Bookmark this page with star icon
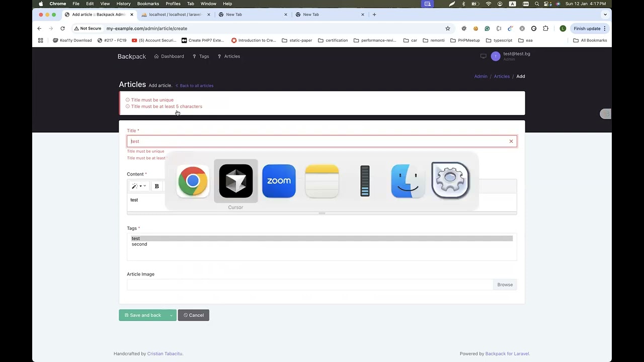This screenshot has width=644, height=362. tap(448, 29)
